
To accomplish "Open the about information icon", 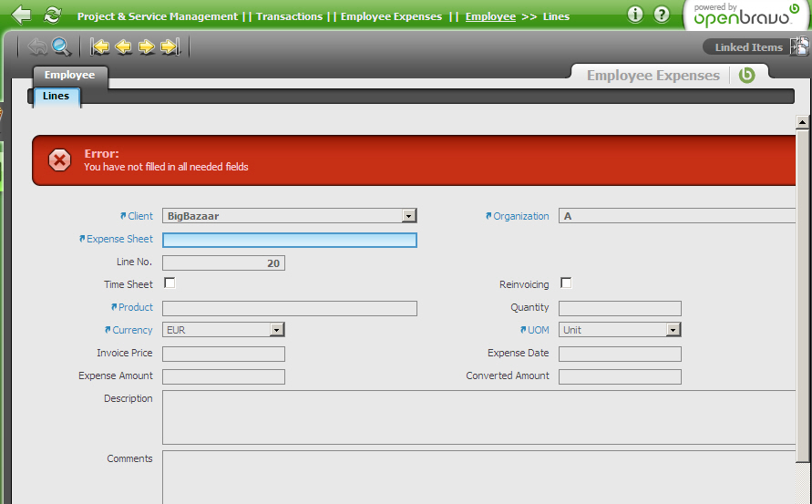I will click(x=635, y=15).
